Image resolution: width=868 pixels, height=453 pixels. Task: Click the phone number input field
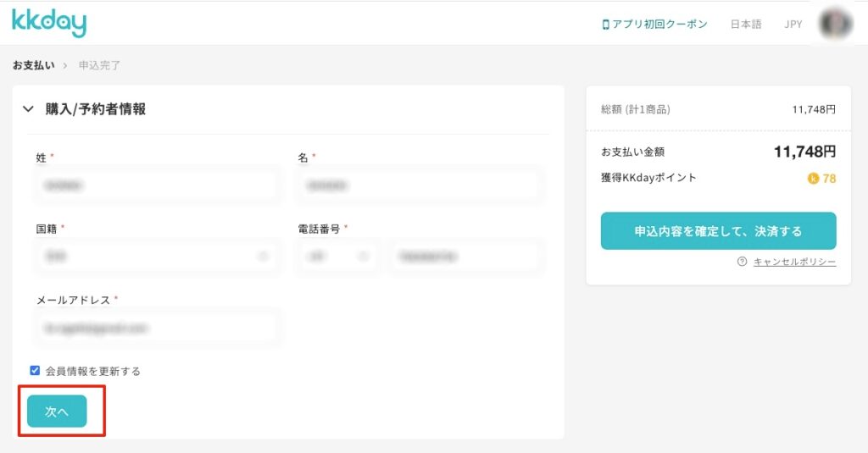click(466, 257)
